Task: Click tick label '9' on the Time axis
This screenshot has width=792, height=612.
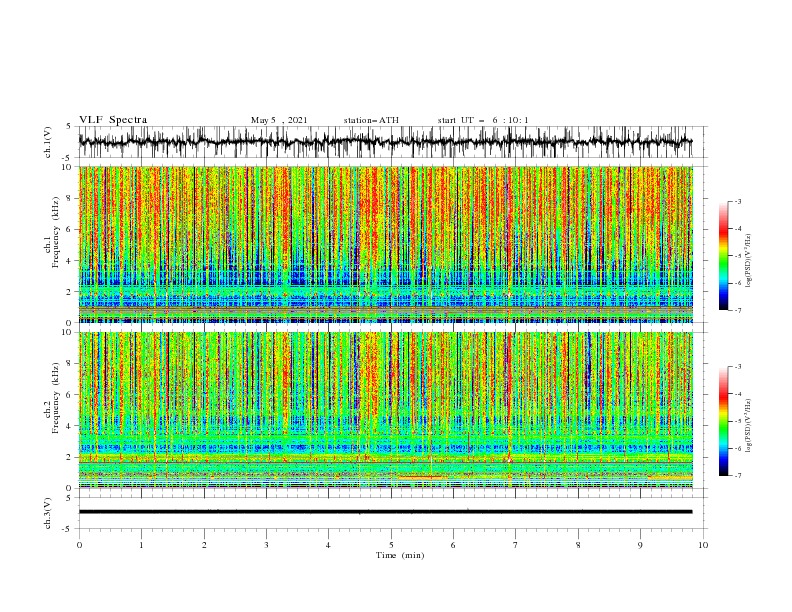Action: coord(640,545)
